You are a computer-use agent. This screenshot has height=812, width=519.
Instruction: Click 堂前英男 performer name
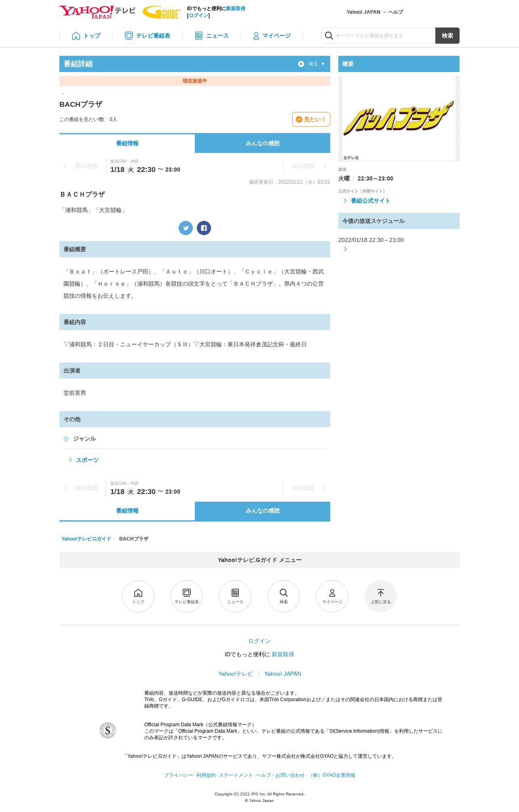click(75, 393)
